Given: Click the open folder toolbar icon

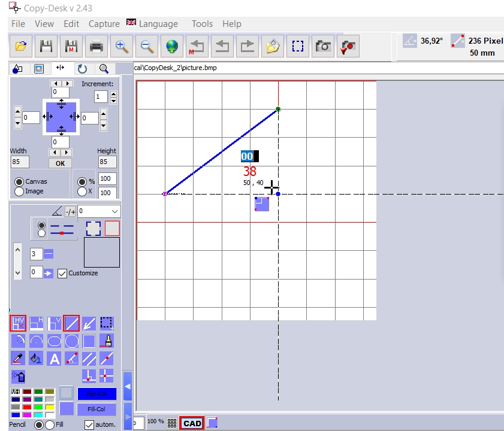Looking at the screenshot, I should coord(21,46).
